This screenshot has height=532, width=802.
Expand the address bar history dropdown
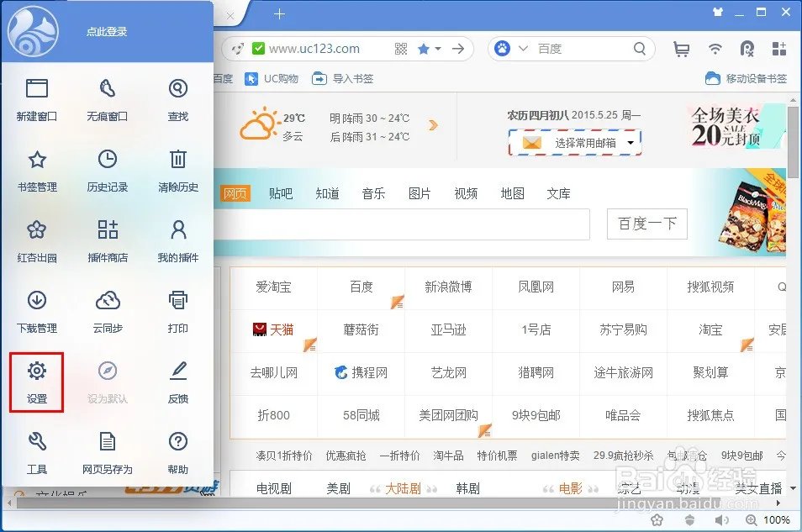click(438, 49)
